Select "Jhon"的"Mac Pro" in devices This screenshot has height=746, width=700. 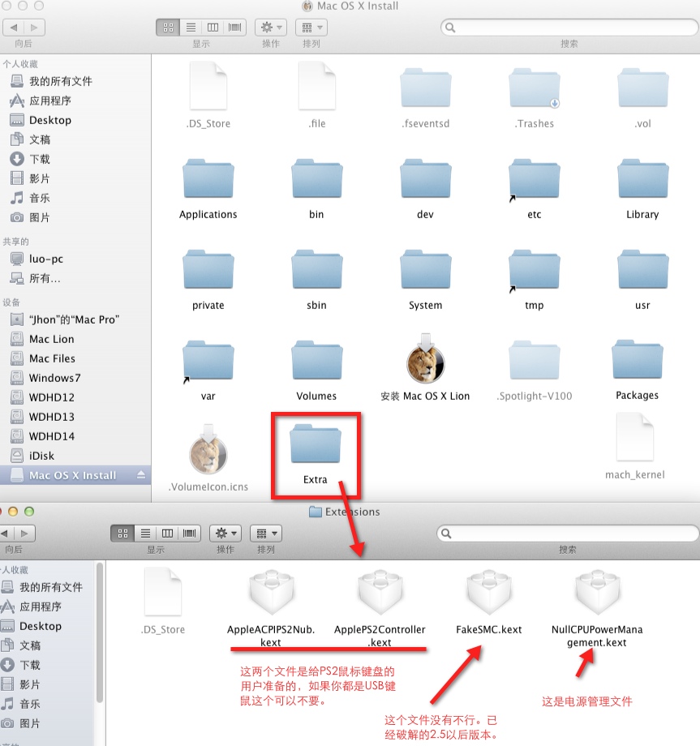[x=75, y=319]
